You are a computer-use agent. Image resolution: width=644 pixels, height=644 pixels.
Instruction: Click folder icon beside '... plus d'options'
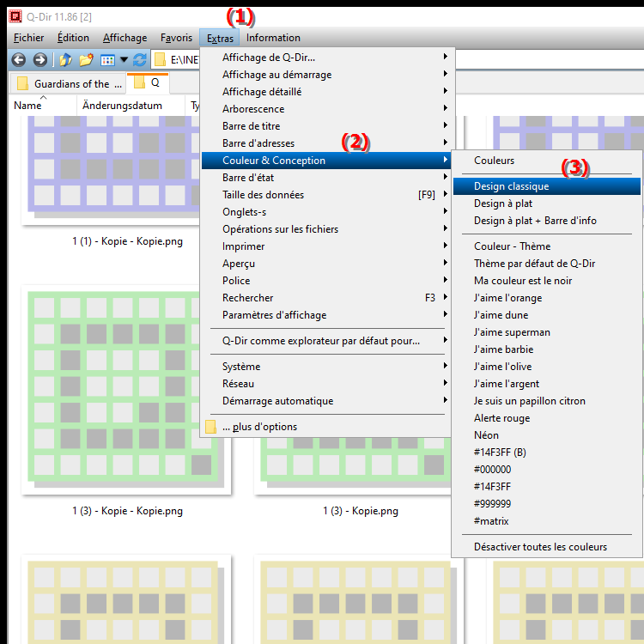(210, 427)
